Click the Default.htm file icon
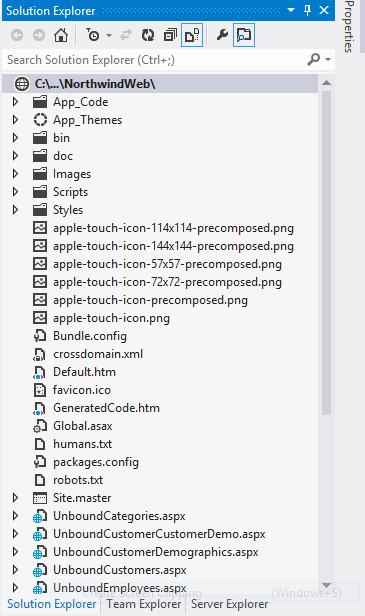 [40, 372]
